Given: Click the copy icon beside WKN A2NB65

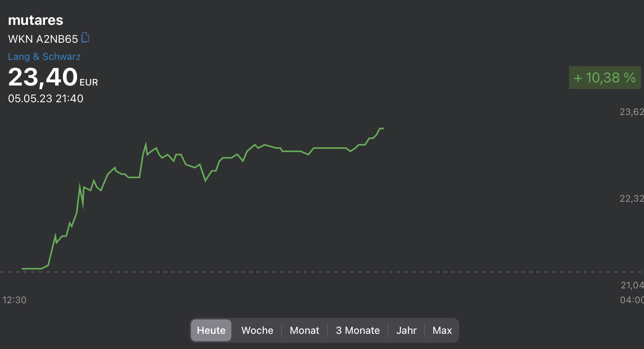Looking at the screenshot, I should point(86,38).
